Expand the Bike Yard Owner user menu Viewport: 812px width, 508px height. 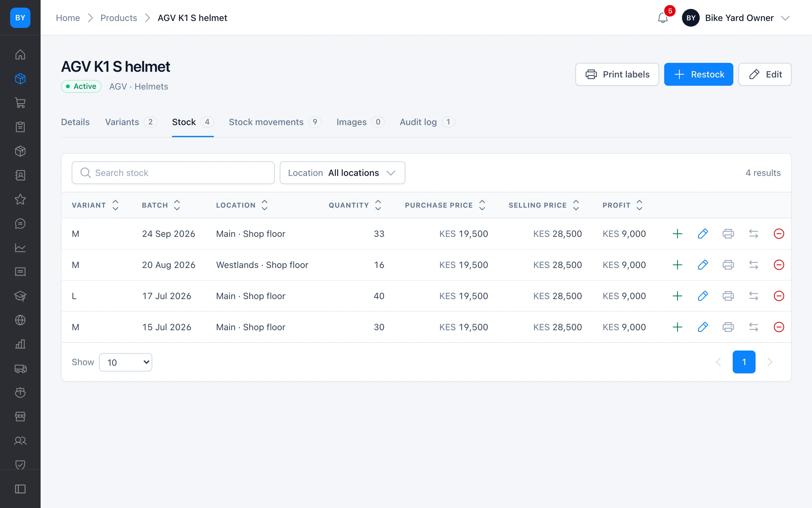tap(737, 18)
